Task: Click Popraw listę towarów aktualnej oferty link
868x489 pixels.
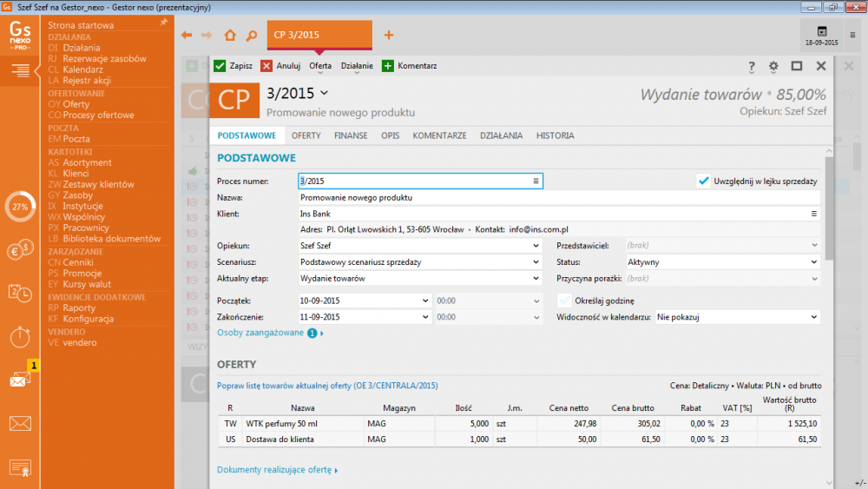Action: click(x=326, y=386)
